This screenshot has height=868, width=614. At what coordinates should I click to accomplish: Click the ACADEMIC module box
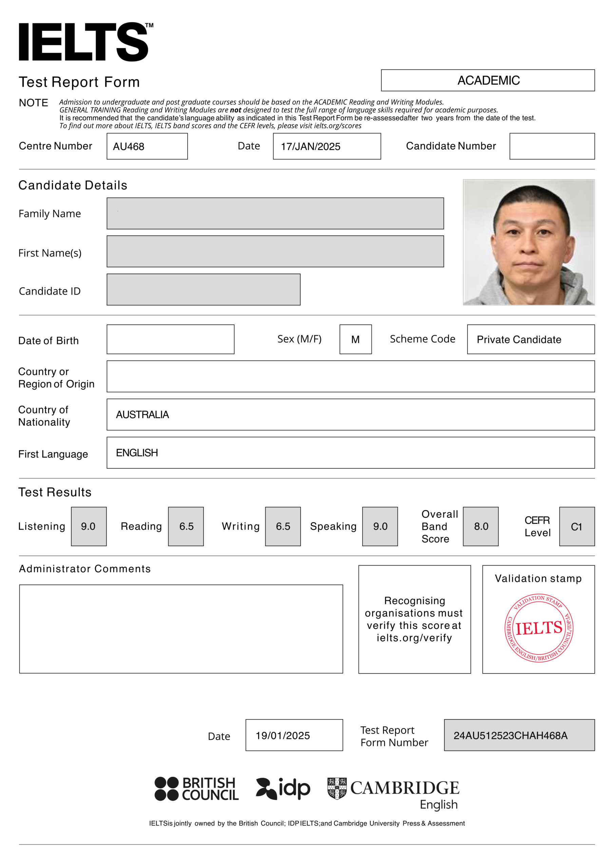[488, 80]
